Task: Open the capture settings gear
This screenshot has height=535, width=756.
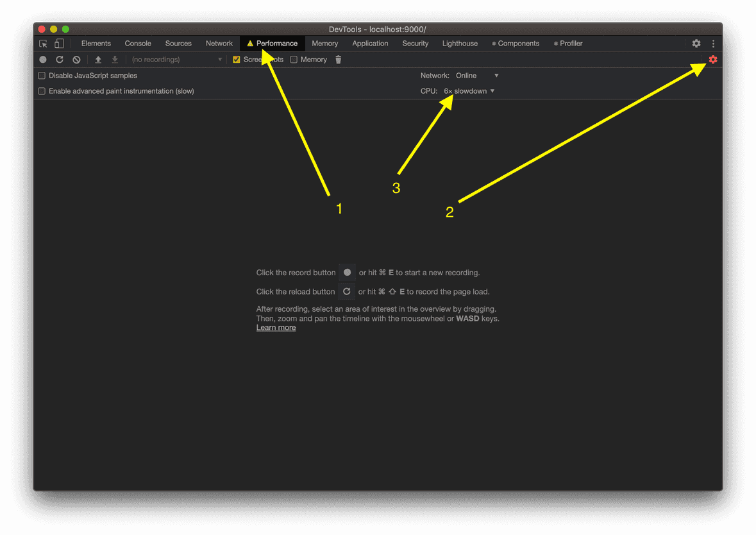Action: (713, 59)
